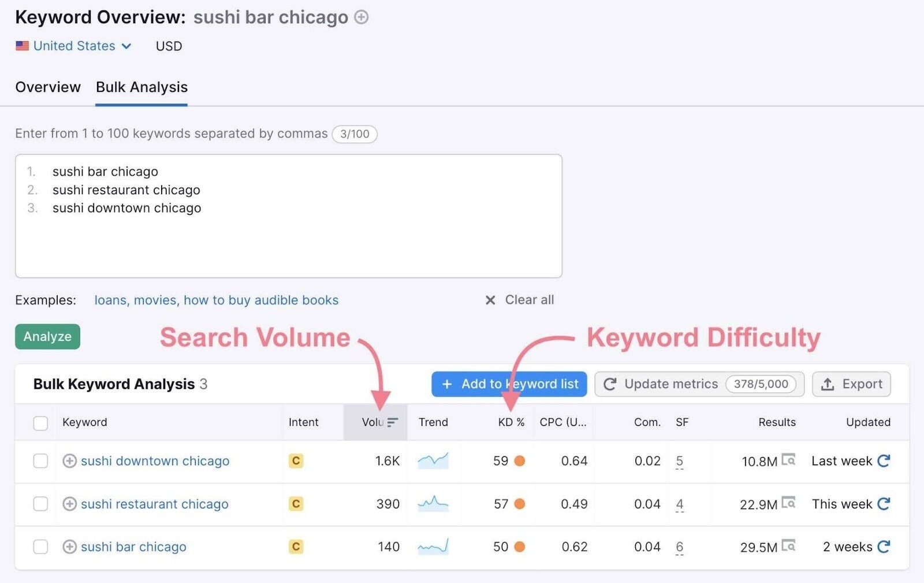Open the example keywords link
This screenshot has height=583, width=924.
(217, 300)
